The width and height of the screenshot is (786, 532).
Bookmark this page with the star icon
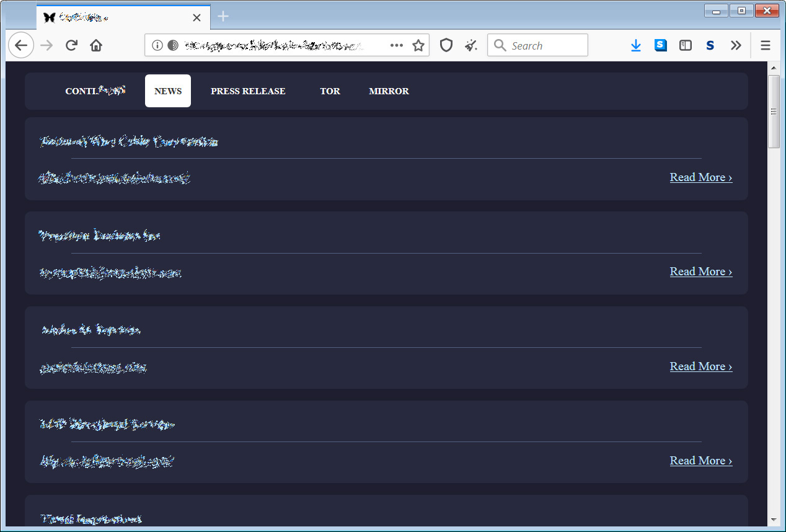pyautogui.click(x=418, y=45)
